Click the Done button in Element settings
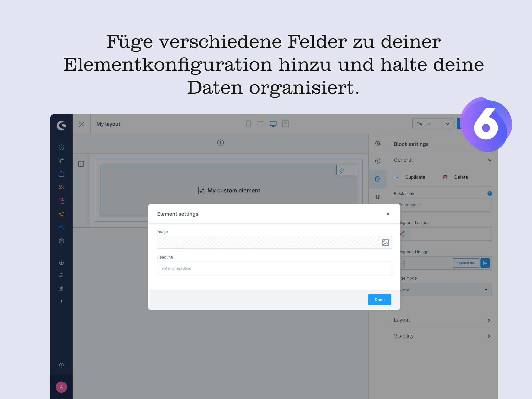 coord(379,299)
